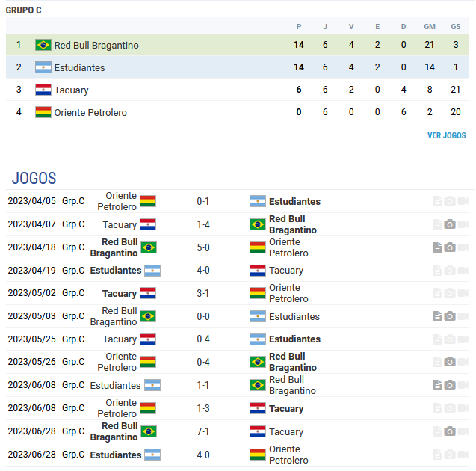The height and width of the screenshot is (471, 476).
Task: View photos of Bragantino 7-1 Tacuary match
Action: pyautogui.click(x=450, y=431)
